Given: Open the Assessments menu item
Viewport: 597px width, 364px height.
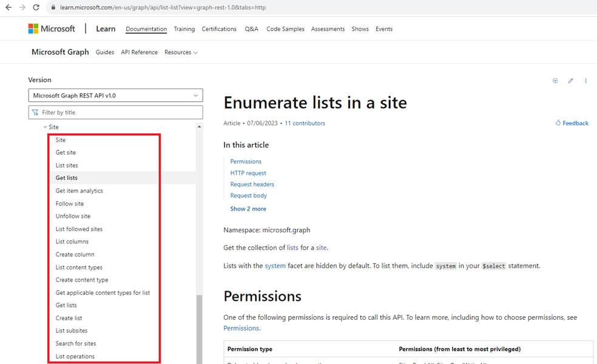Looking at the screenshot, I should (x=328, y=29).
